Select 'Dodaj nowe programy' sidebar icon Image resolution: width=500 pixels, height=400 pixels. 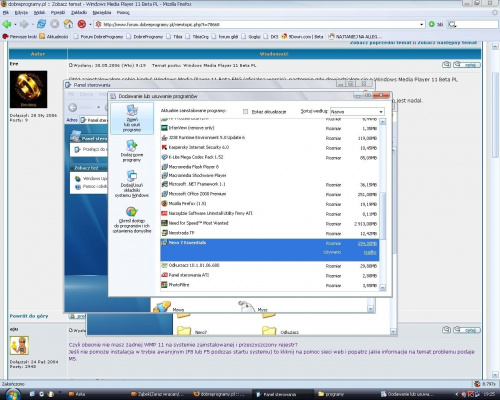[x=132, y=151]
